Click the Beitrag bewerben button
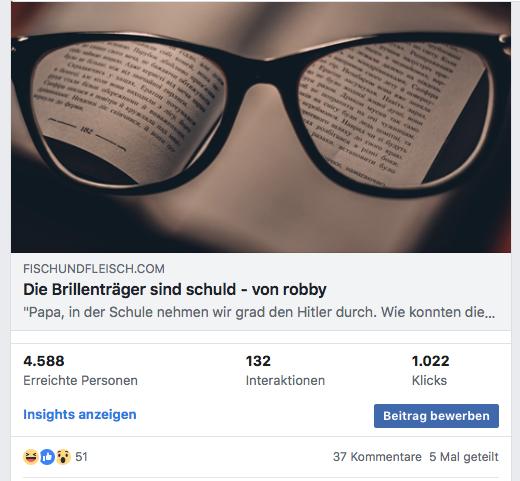The width and height of the screenshot is (520, 481). 436,416
